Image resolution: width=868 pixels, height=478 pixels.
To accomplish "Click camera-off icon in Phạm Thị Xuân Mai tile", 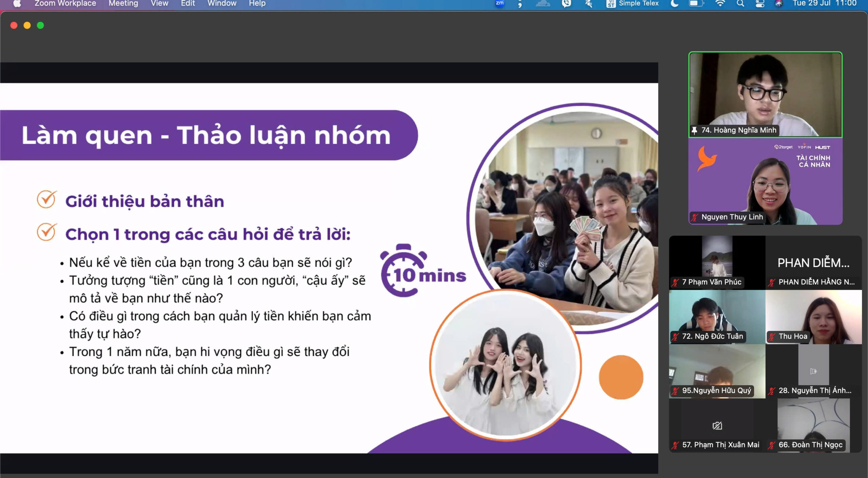I will coord(717,425).
